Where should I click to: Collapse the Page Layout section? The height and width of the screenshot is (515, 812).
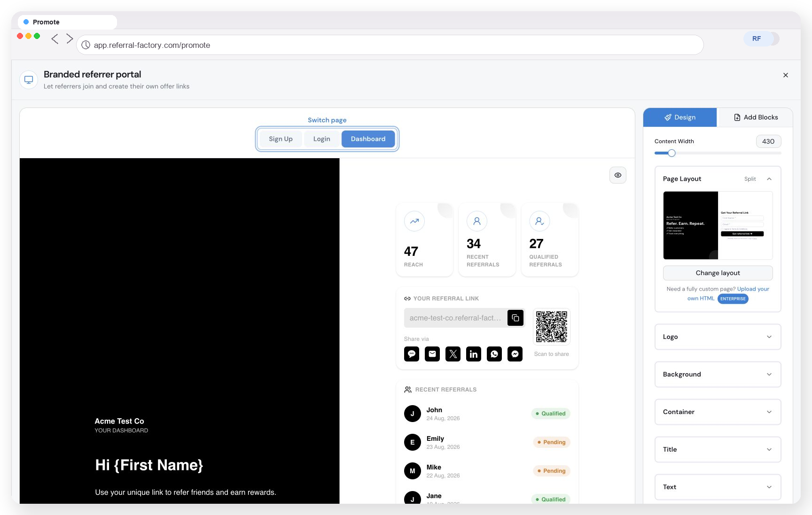[769, 179]
